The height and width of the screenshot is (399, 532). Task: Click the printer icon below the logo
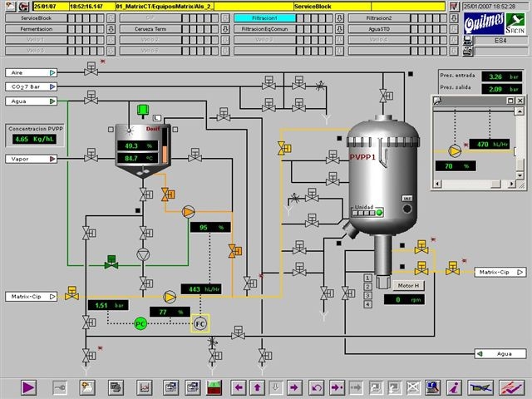(x=468, y=52)
